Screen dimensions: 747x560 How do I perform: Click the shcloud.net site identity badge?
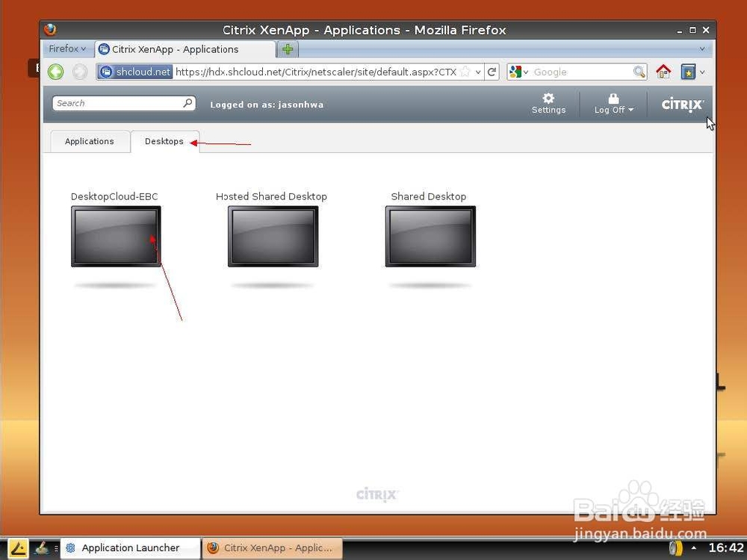point(135,72)
